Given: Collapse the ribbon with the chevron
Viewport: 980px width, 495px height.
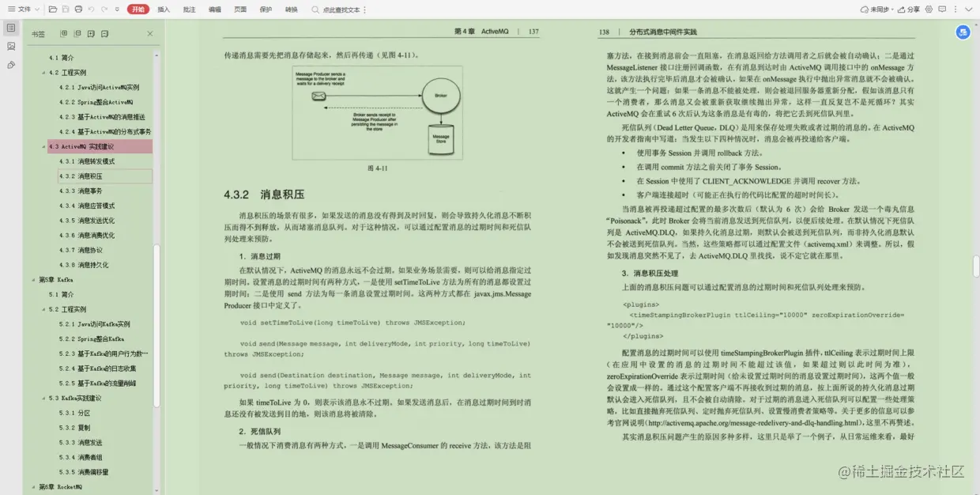Looking at the screenshot, I should 969,9.
